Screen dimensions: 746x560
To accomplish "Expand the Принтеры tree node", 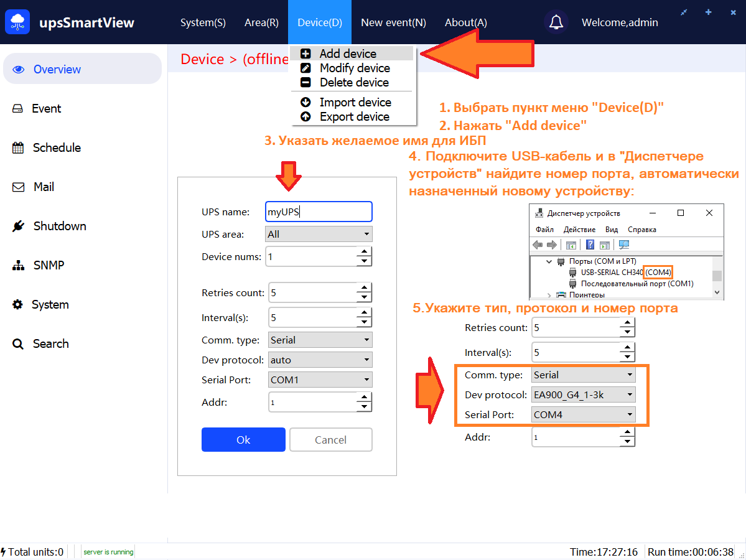I will point(549,295).
